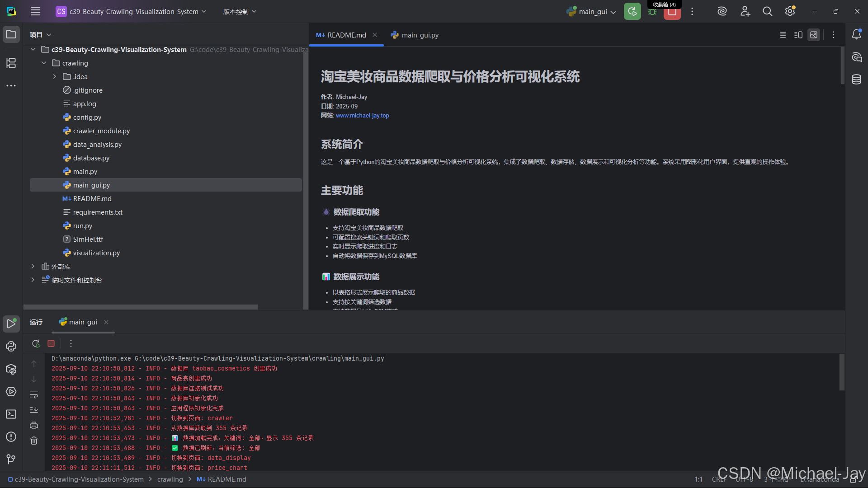
Task: Print the console output via printer icon
Action: pos(34,425)
